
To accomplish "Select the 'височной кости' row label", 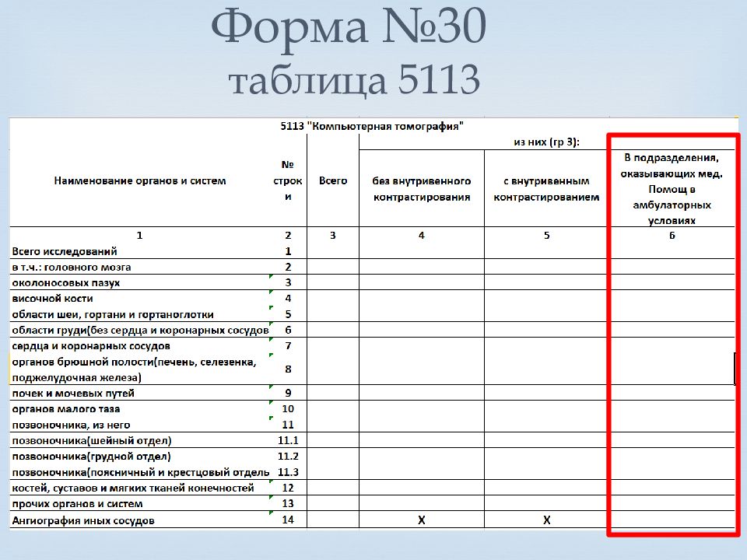I will point(52,299).
